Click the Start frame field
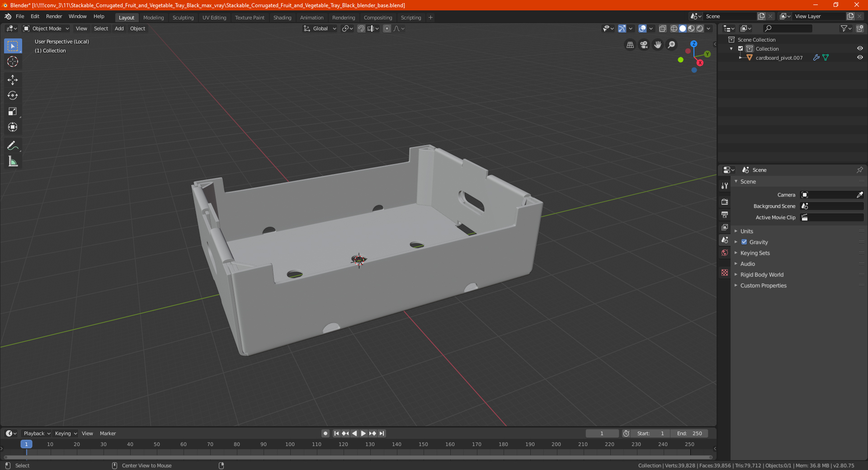The height and width of the screenshot is (470, 868). pyautogui.click(x=650, y=433)
